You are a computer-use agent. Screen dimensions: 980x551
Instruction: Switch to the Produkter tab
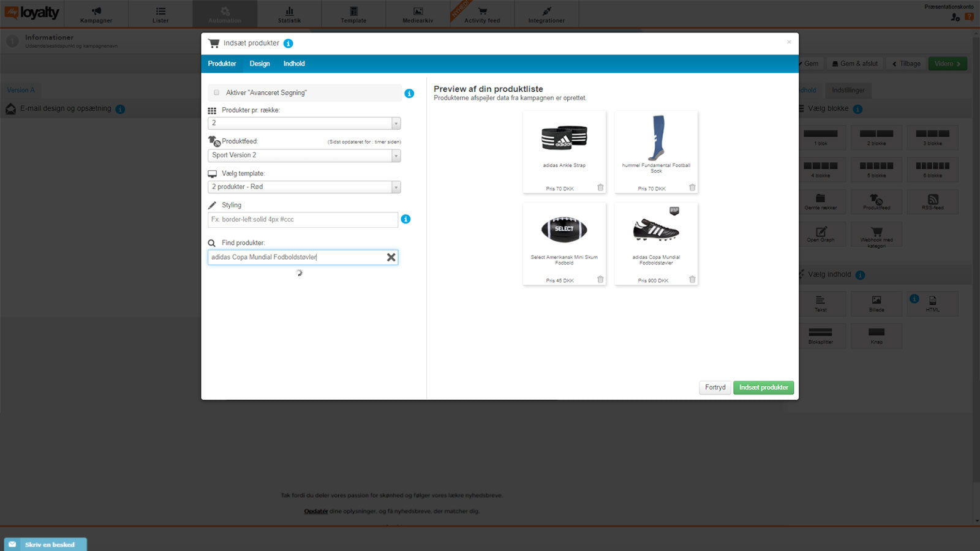coord(222,64)
